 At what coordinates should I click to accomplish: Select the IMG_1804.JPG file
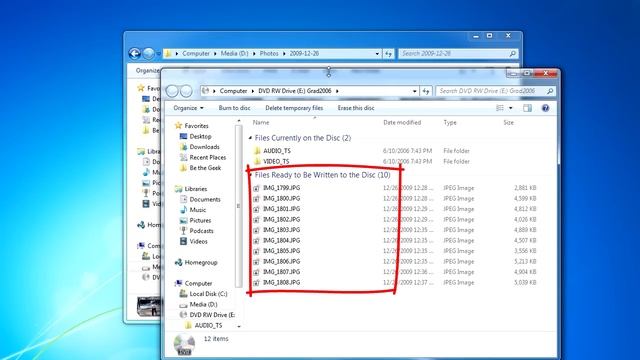[x=281, y=240]
